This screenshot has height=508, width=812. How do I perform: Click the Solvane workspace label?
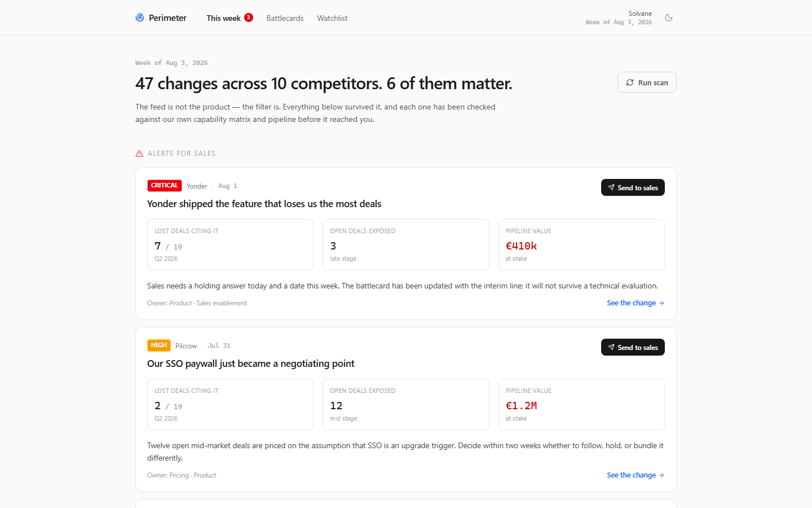(640, 14)
